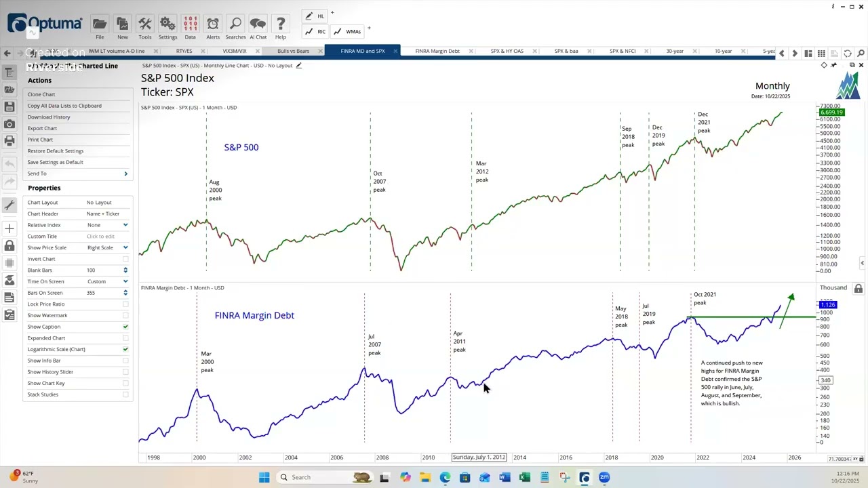Click the padlock icon in left sidebar
The width and height of the screenshot is (868, 488).
tap(9, 246)
